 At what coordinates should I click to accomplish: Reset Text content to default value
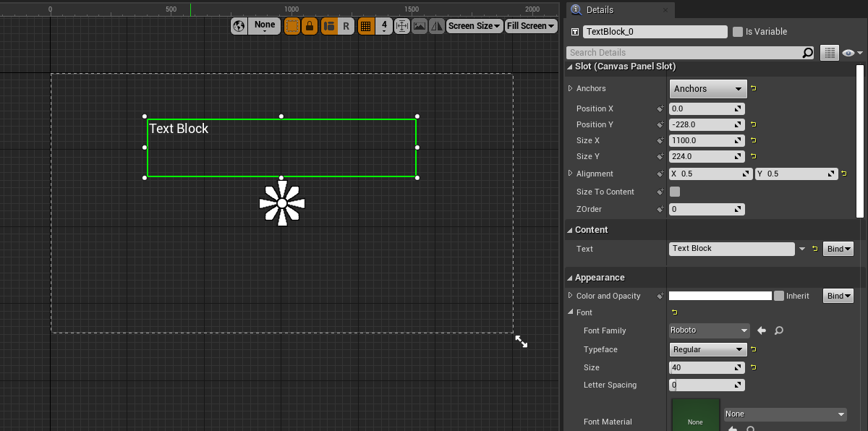815,249
